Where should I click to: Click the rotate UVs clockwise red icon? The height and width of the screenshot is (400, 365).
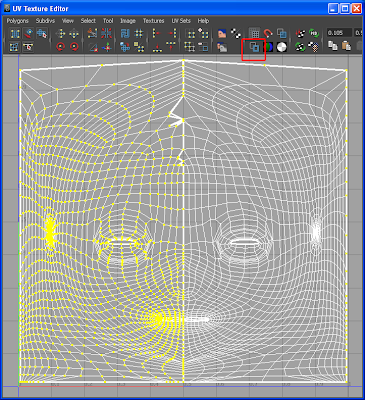74,47
